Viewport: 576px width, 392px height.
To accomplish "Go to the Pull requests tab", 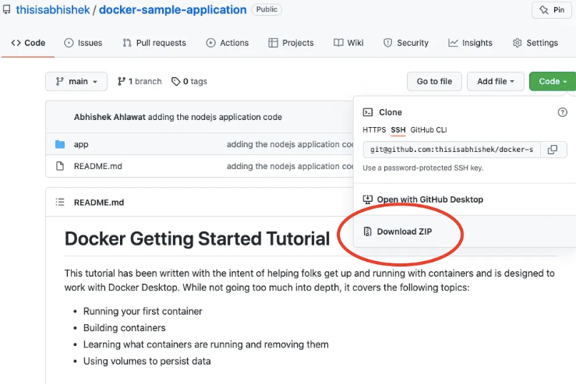I will 154,43.
